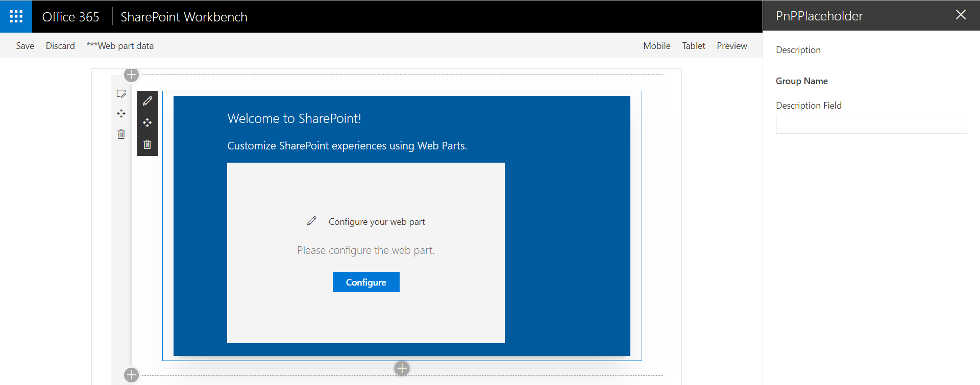The width and height of the screenshot is (980, 385).
Task: Add a new section at bottom left plus
Action: coord(131,375)
